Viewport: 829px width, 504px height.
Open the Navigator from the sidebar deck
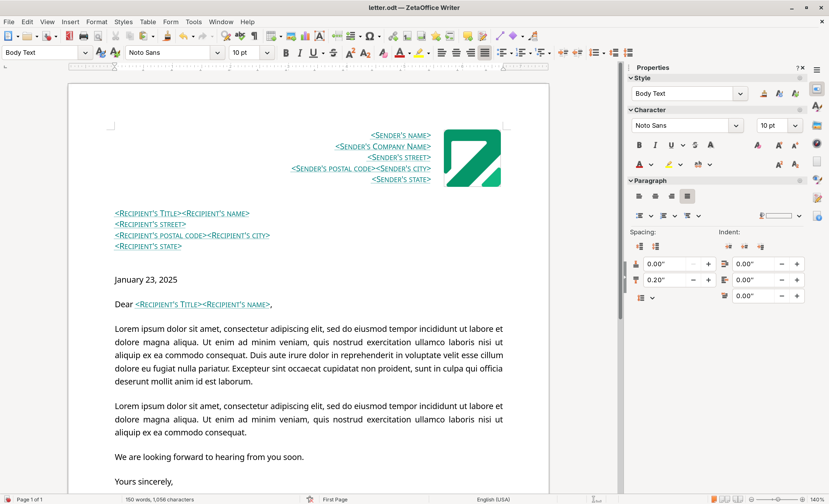point(816,143)
